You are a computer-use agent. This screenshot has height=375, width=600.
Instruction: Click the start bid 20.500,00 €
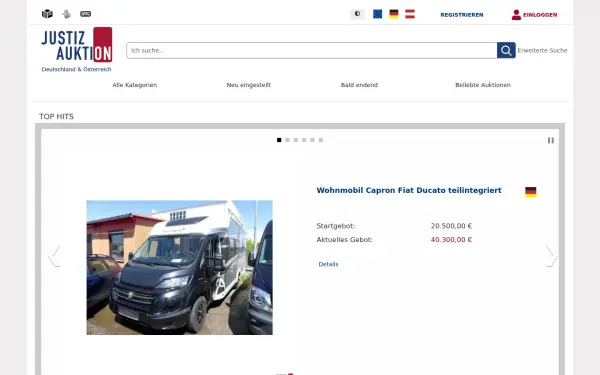pos(452,226)
